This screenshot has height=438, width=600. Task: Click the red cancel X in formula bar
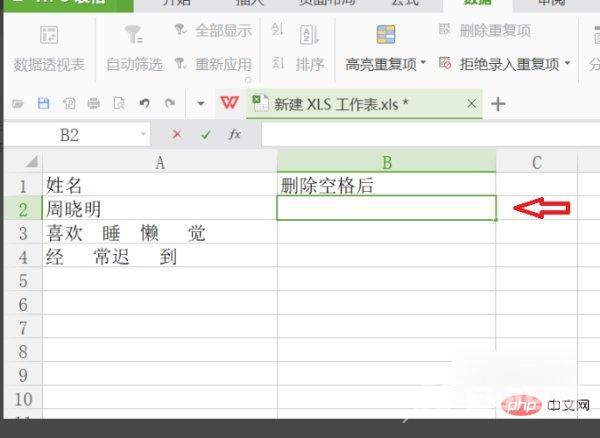177,134
